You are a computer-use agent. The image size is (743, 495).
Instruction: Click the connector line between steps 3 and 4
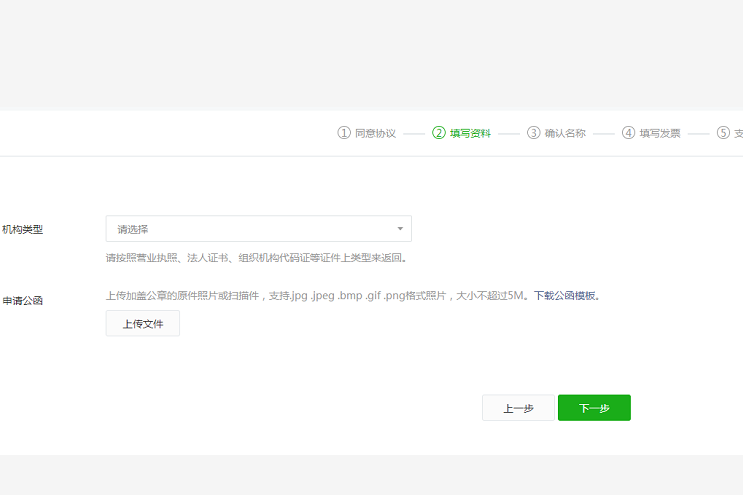pos(604,133)
